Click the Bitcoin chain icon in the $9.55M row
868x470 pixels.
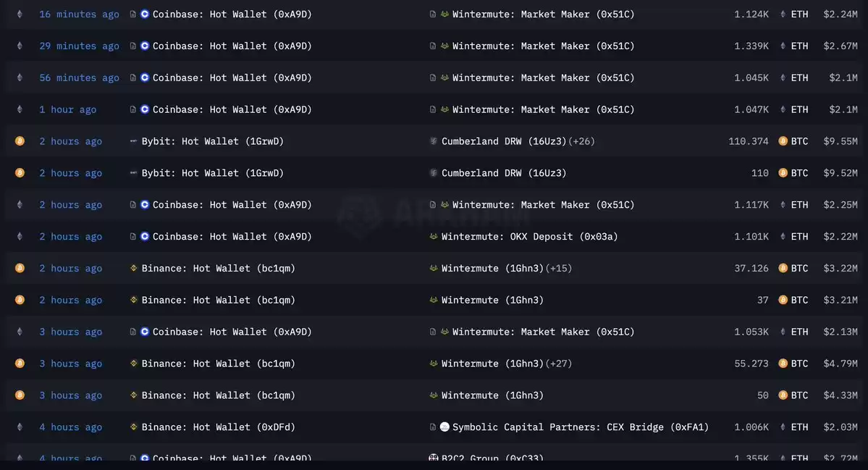(20, 141)
